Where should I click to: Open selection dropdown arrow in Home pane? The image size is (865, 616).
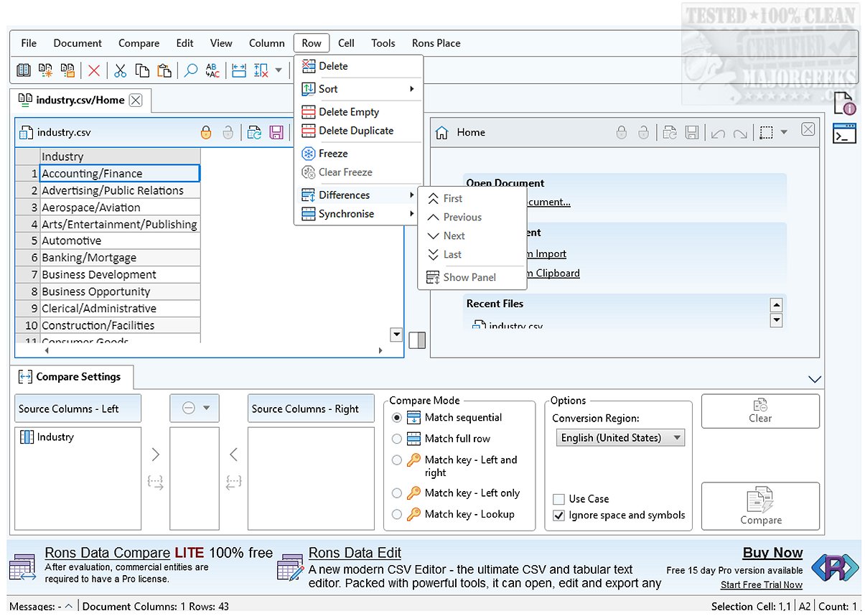[784, 132]
